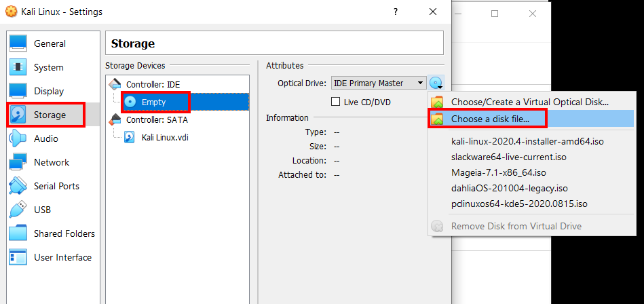644x304 pixels.
Task: Open the General settings category
Action: click(x=54, y=43)
